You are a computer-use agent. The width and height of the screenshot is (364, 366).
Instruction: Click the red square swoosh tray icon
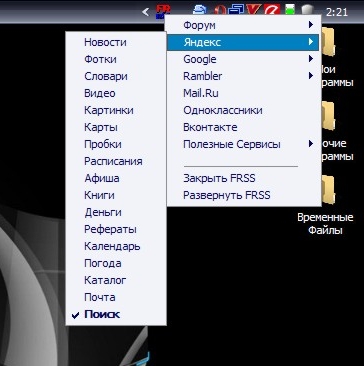(x=272, y=11)
